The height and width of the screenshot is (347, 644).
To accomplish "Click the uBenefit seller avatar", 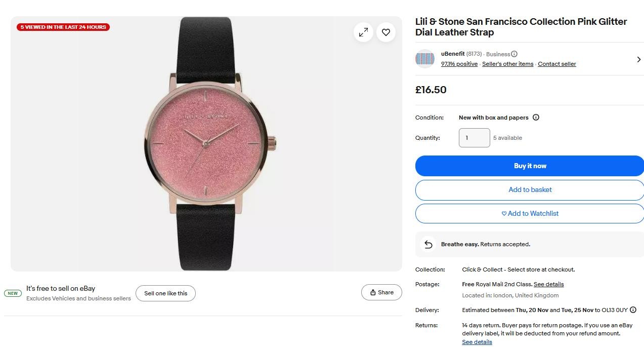I will click(425, 59).
